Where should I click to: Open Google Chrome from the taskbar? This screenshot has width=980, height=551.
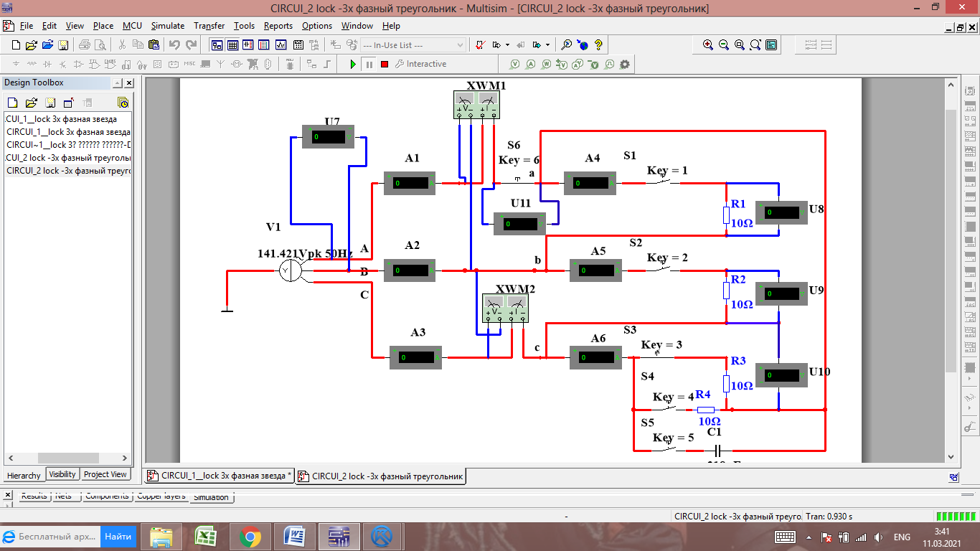tap(250, 537)
